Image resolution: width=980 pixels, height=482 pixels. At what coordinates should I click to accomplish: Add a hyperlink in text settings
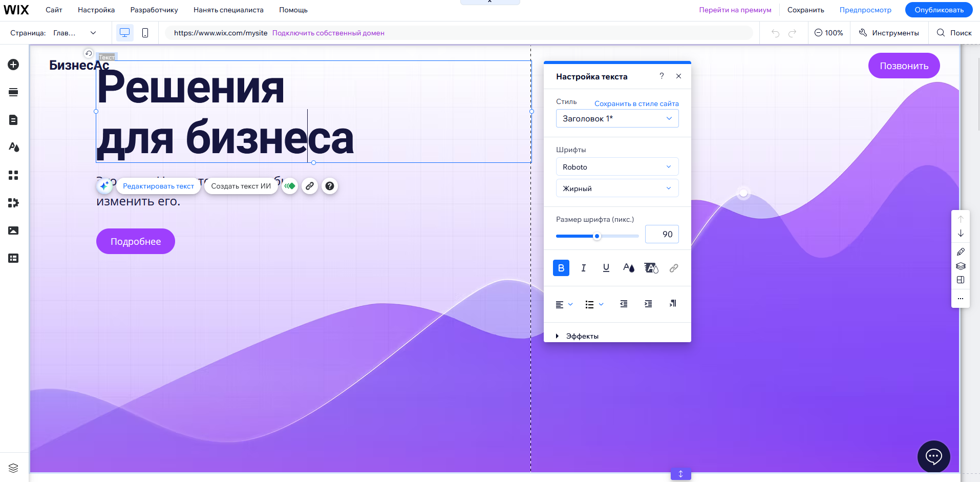tap(673, 268)
